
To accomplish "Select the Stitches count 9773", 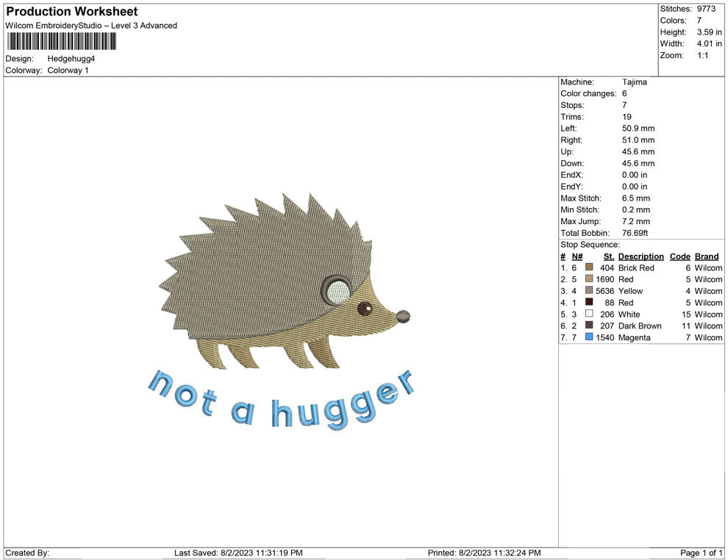I will click(707, 8).
